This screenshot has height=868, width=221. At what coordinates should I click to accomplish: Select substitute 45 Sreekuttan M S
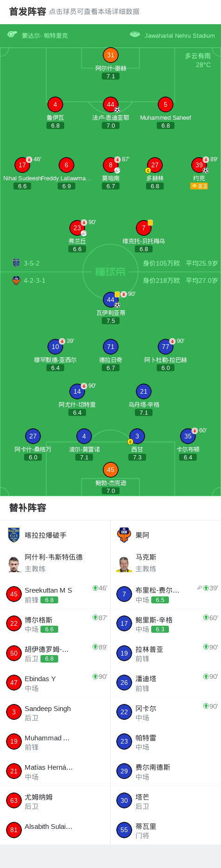(x=55, y=594)
